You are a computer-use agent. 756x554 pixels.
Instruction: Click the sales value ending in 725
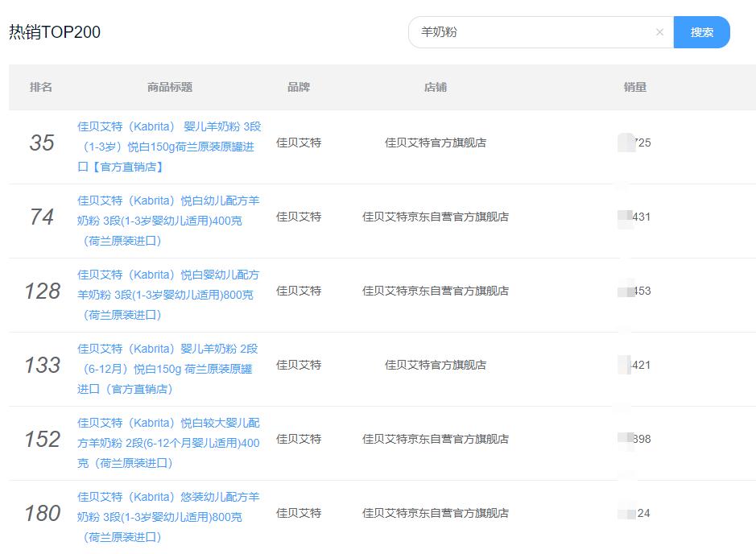click(634, 143)
